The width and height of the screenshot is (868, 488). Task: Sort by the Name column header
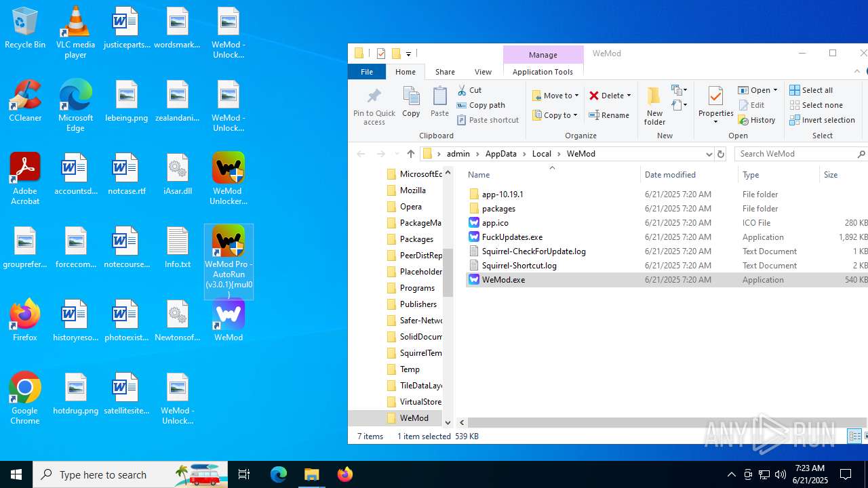tap(552, 175)
